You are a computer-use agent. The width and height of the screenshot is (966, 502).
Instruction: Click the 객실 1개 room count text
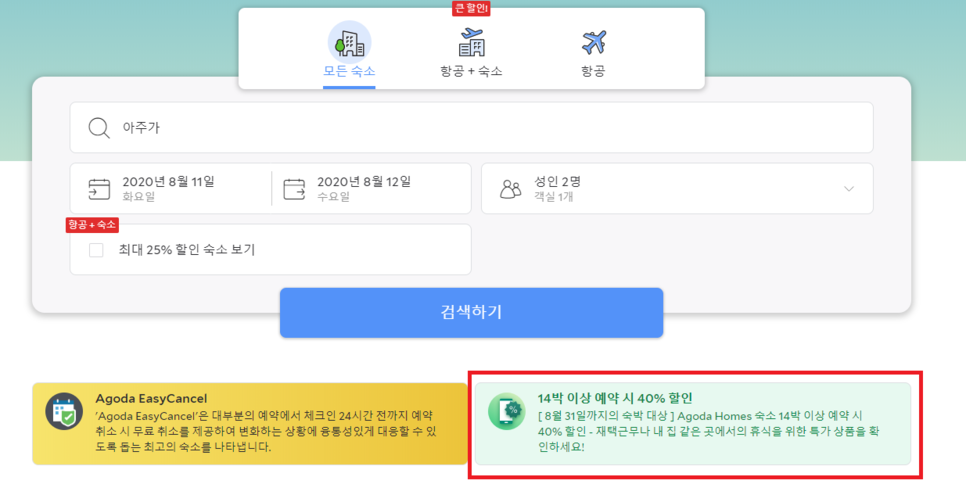(553, 196)
